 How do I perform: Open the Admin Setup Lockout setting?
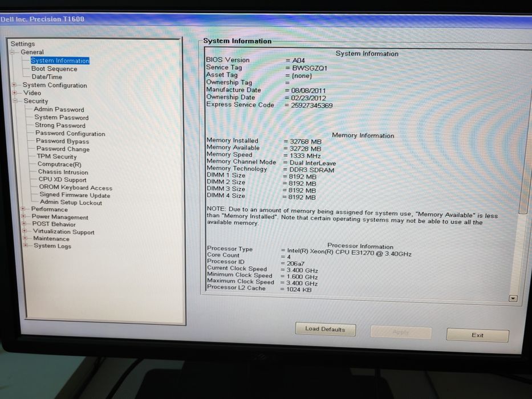click(71, 202)
